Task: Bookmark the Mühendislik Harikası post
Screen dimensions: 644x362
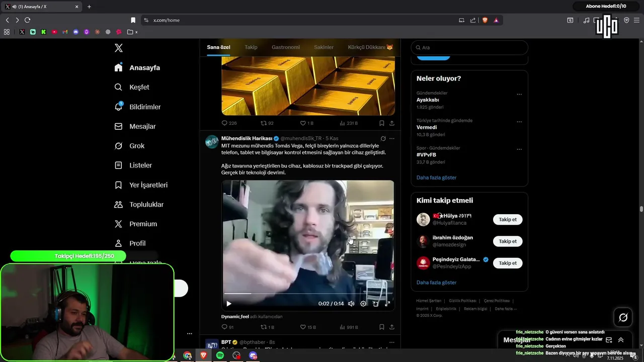Action: point(382,327)
